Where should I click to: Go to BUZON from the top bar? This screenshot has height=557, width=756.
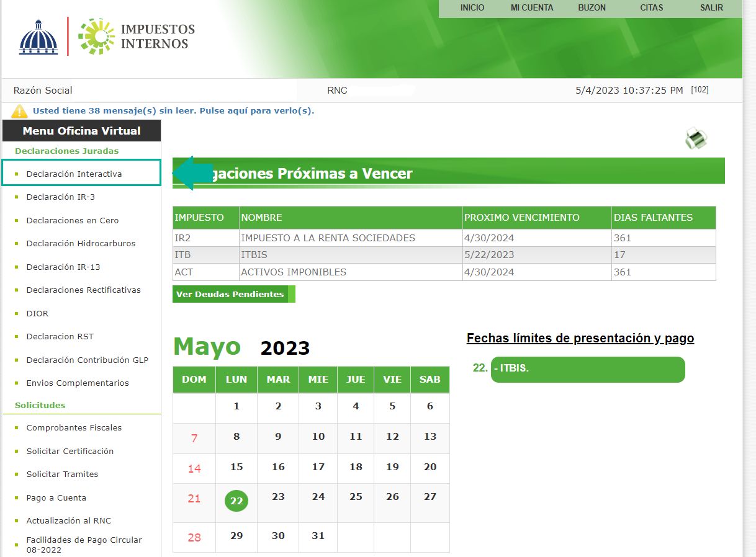tap(592, 8)
